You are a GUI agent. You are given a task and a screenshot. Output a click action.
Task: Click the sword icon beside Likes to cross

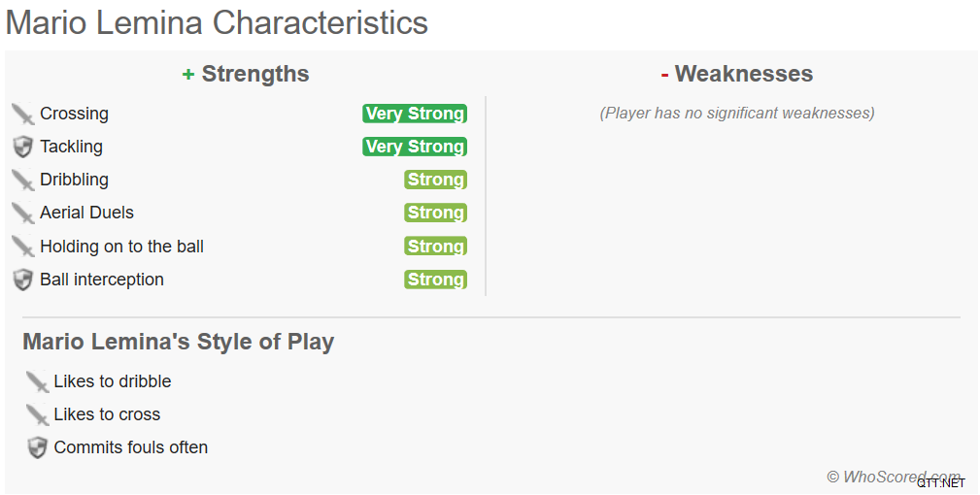click(38, 415)
